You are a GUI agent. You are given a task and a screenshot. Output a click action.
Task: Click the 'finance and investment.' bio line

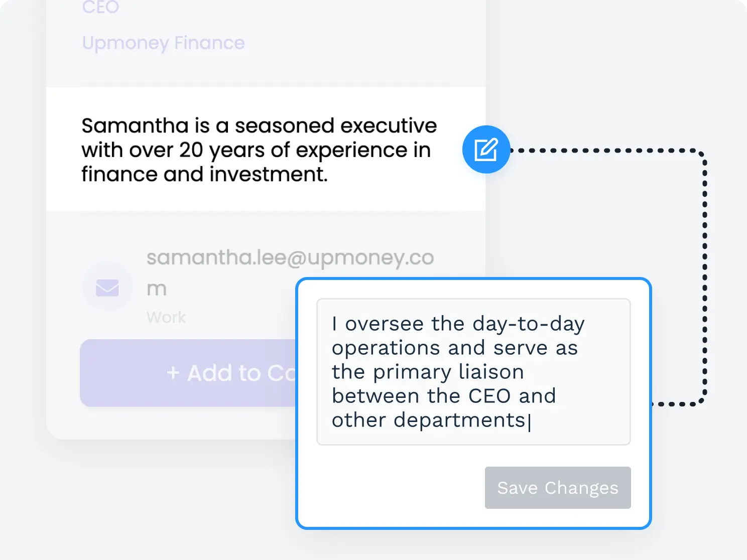[x=204, y=175]
